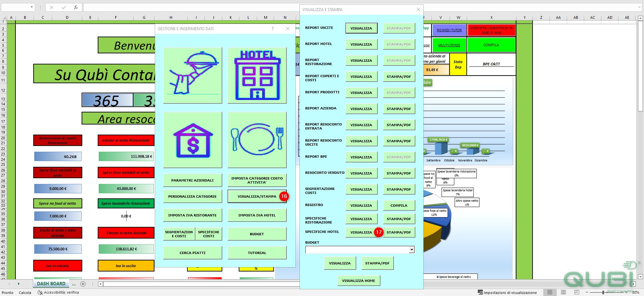
Task: Open the house with dollar sign icon
Action: [193, 140]
